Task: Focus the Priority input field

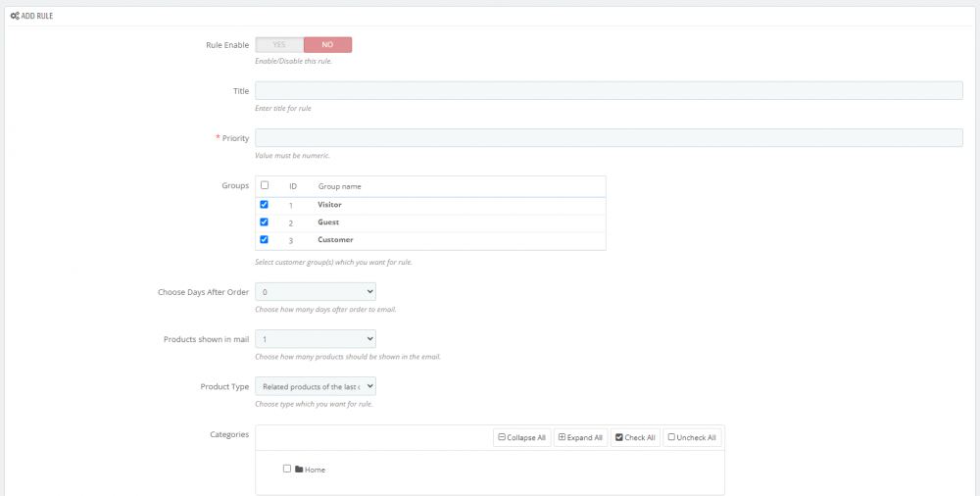Action: pyautogui.click(x=609, y=137)
